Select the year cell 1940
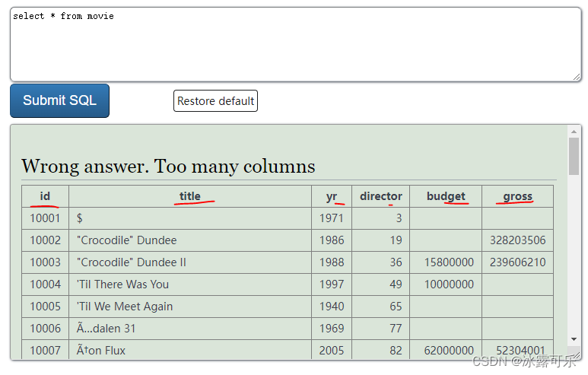This screenshot has width=588, height=375. (x=332, y=307)
